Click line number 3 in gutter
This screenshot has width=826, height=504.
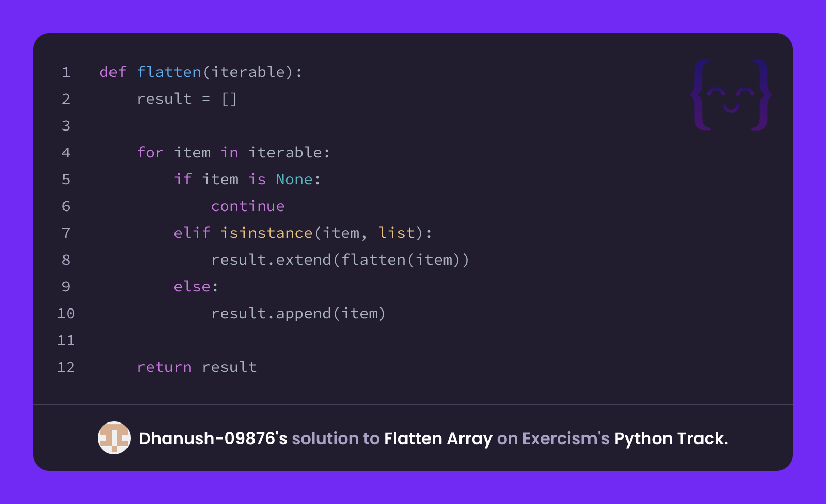point(66,125)
